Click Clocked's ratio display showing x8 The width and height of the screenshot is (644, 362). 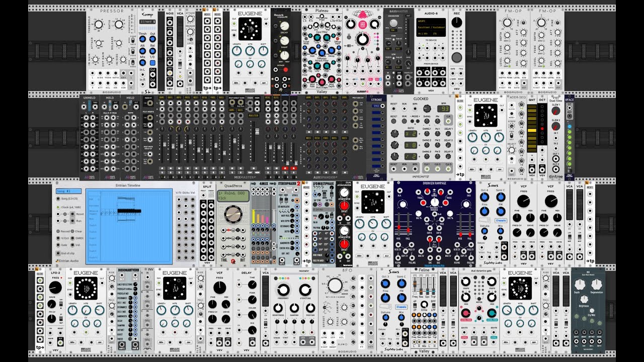point(411,145)
